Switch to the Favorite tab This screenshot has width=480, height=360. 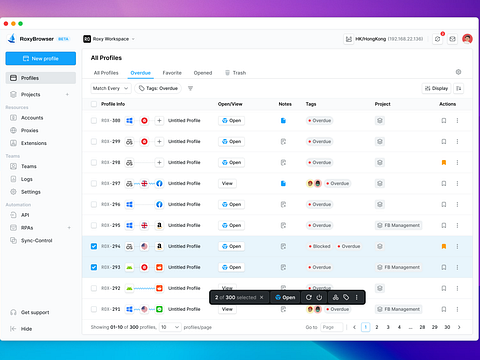(172, 73)
